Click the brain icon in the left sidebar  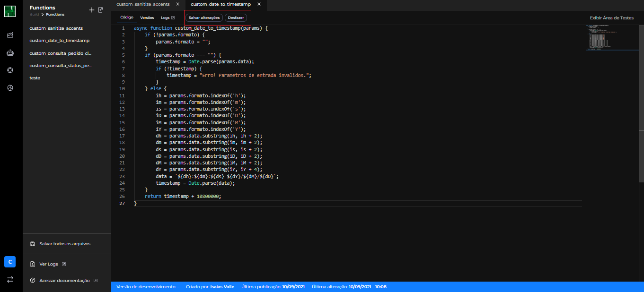click(x=10, y=88)
